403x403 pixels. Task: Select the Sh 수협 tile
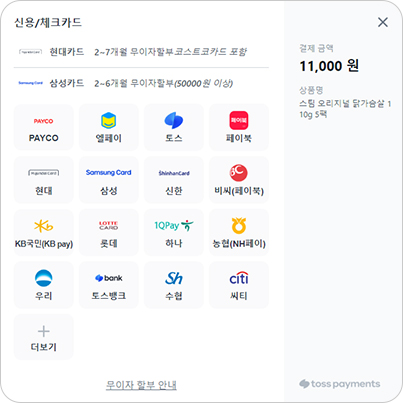click(x=174, y=285)
